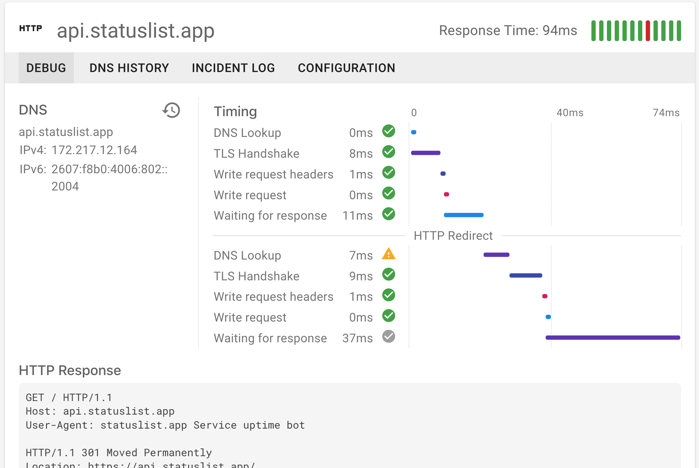This screenshot has width=699, height=468.
Task: Click the green check for first Write request
Action: click(389, 193)
